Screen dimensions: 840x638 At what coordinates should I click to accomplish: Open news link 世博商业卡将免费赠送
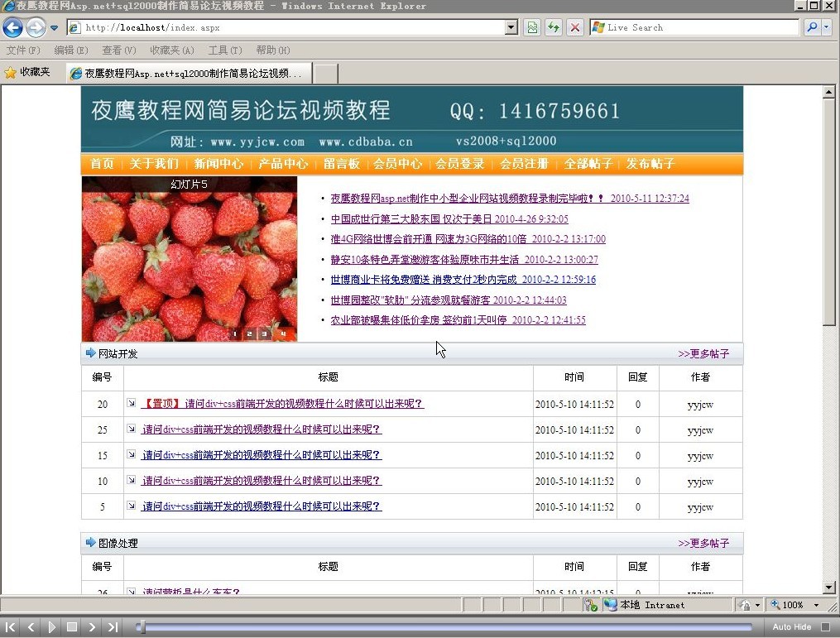[x=463, y=279]
